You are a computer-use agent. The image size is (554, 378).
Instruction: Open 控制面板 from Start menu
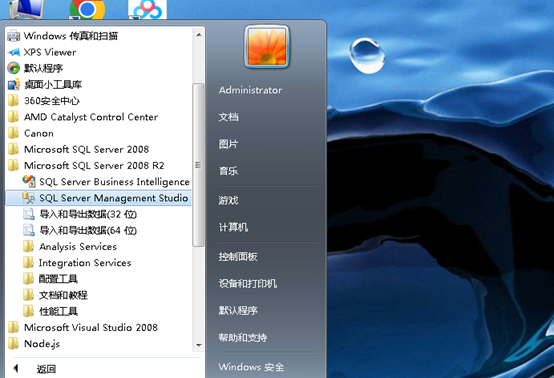click(x=238, y=256)
